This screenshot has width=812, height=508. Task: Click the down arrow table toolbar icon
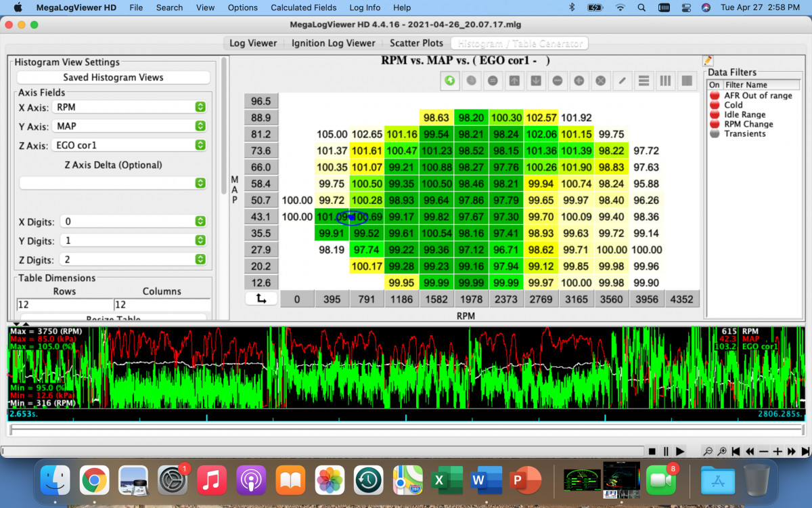coord(536,81)
